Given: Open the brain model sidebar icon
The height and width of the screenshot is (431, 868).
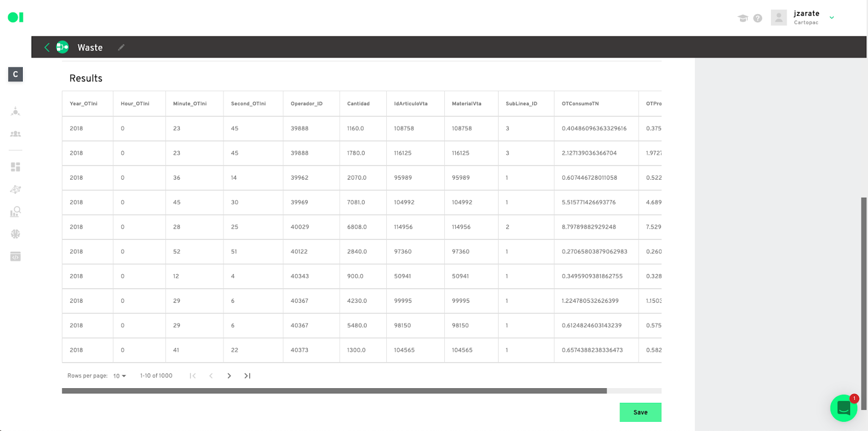Looking at the screenshot, I should (16, 234).
